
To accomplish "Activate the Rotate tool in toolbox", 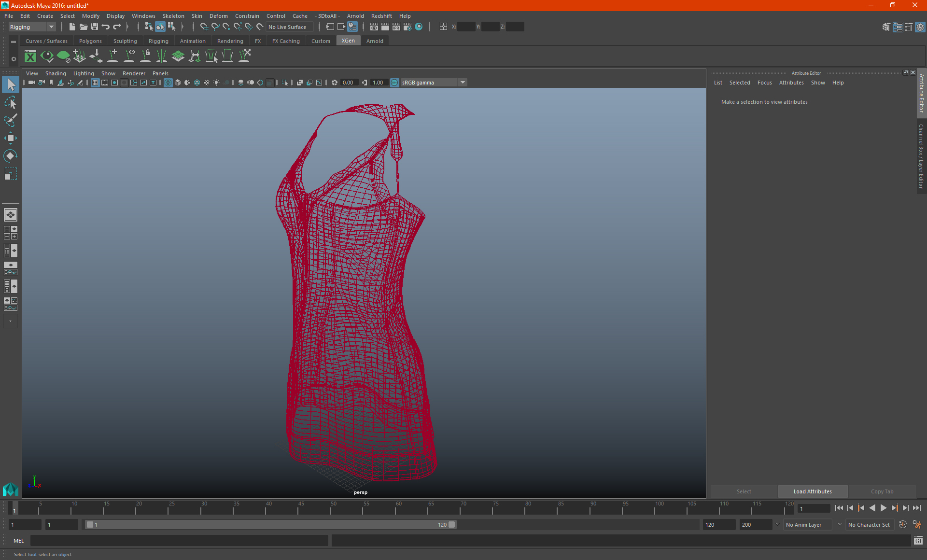I will click(x=10, y=156).
